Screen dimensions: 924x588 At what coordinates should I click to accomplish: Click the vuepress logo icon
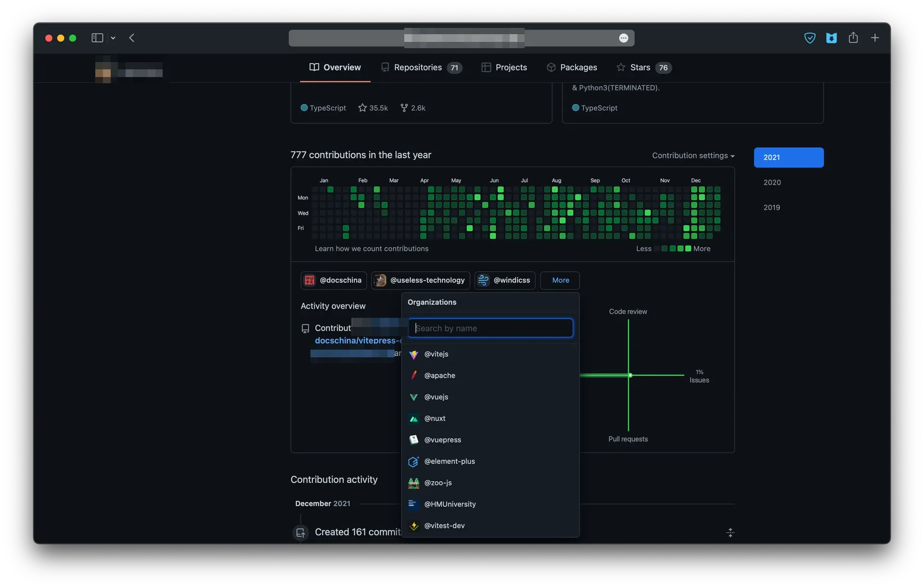click(x=413, y=440)
